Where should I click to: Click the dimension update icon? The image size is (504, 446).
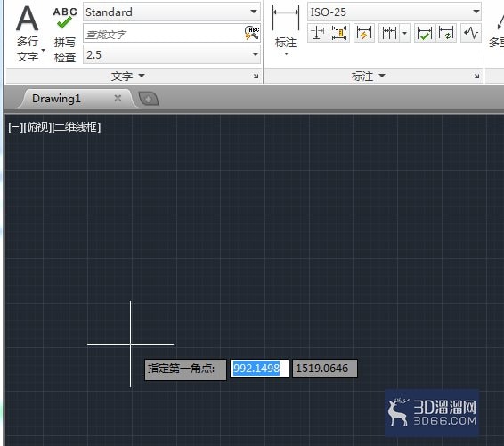click(446, 33)
